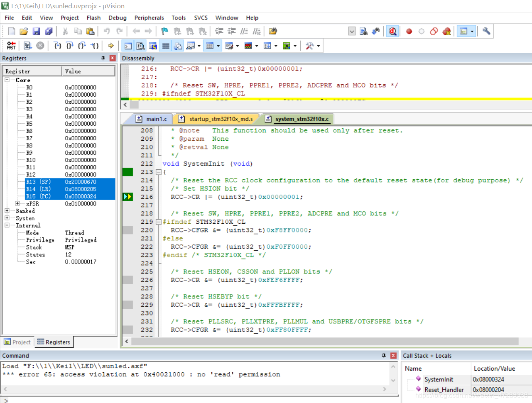Viewport: 532px width, 403px height.
Task: Toggle a breakpoint with the red dot icon
Action: [x=409, y=31]
